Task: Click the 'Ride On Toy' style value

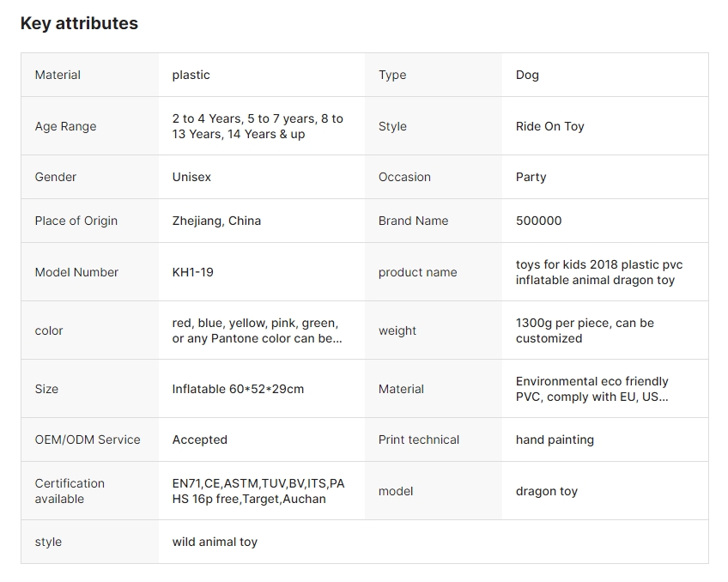Action: point(549,126)
